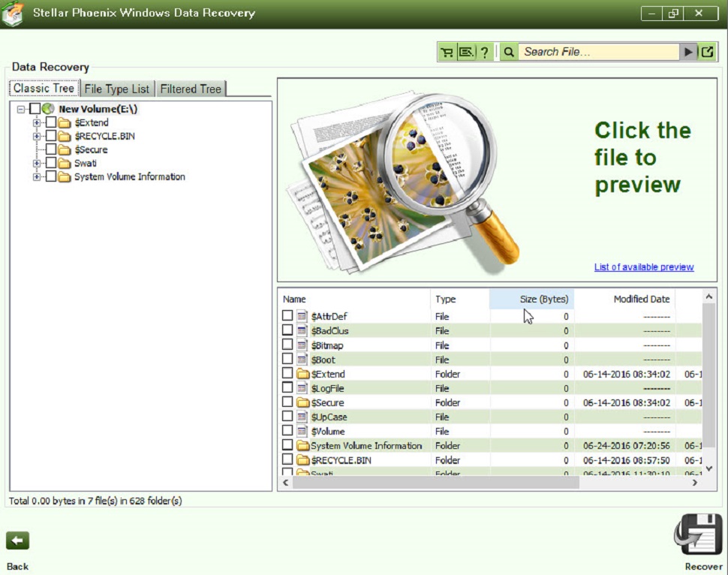Click horizontal scroll left arrow
728x575 pixels.
[286, 483]
